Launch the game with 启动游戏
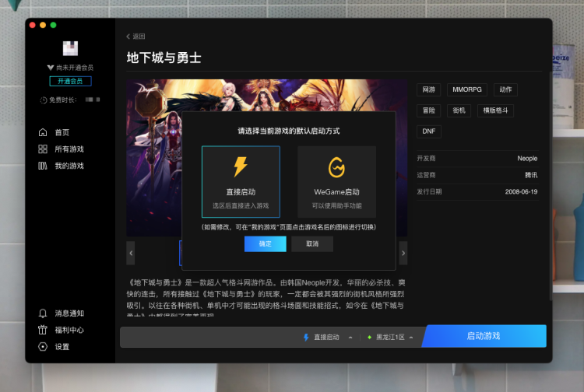The height and width of the screenshot is (392, 584). 484,336
